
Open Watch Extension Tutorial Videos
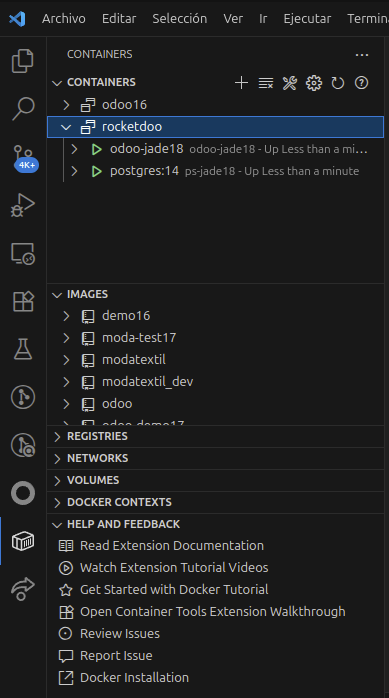point(174,568)
